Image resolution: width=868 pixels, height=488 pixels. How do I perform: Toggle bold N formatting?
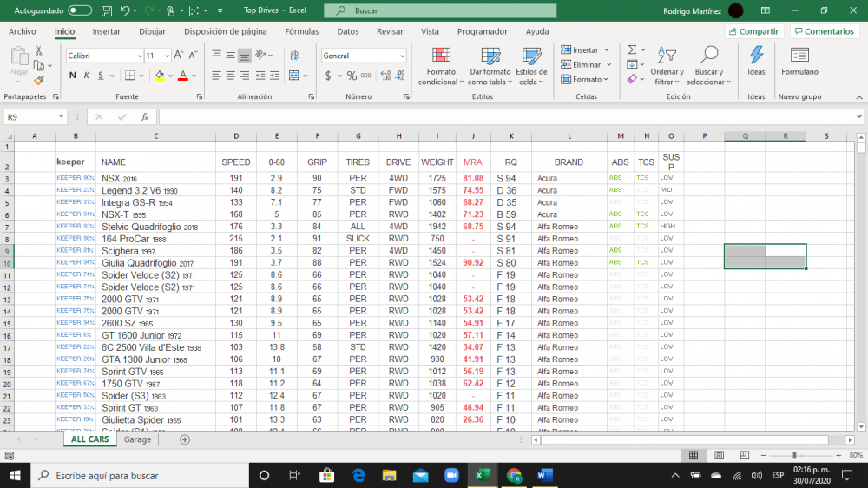point(73,76)
